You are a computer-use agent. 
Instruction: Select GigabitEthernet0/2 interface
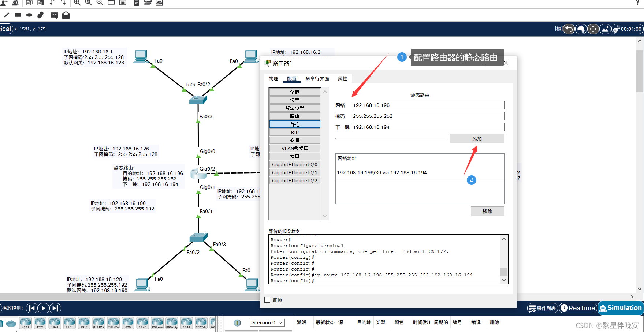(x=295, y=181)
